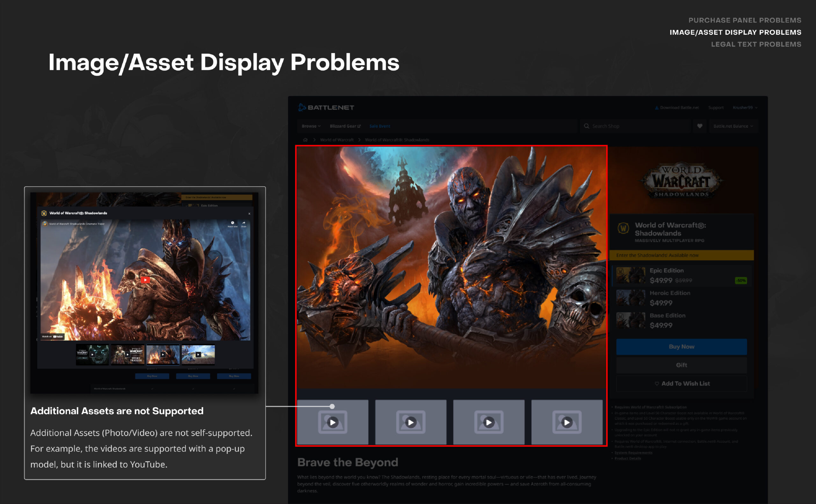Click the Shadowlands breadcrumb entry

coord(397,140)
